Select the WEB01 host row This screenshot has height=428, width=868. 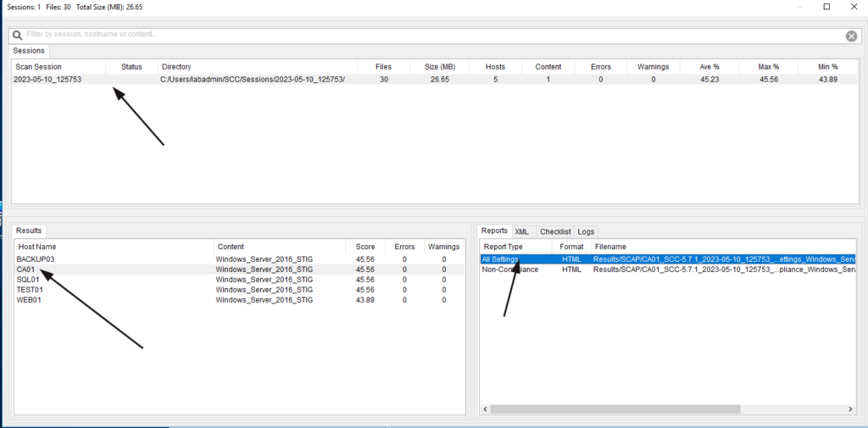(x=239, y=299)
